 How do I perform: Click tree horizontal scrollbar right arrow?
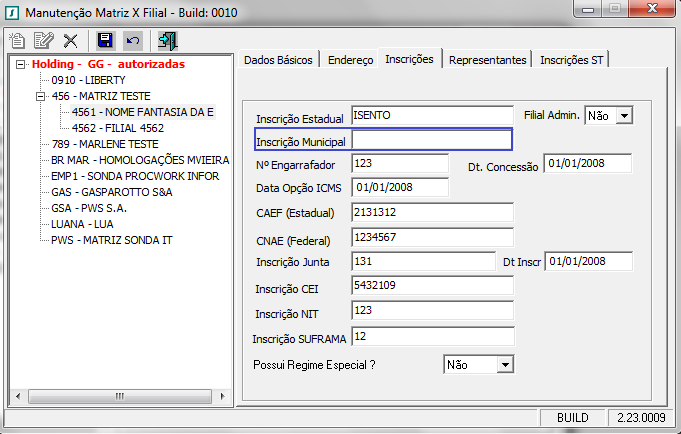coord(223,397)
